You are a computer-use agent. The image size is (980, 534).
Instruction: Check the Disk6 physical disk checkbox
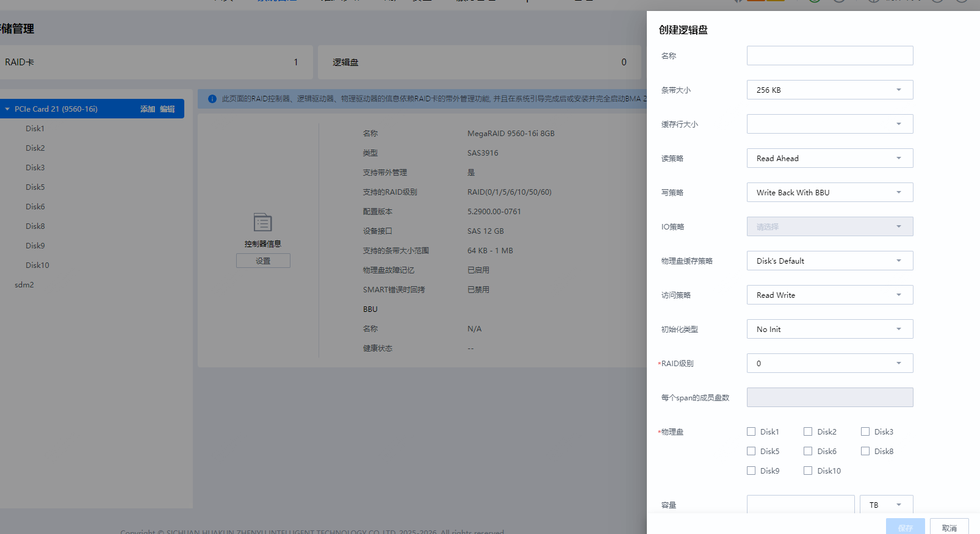[808, 451]
